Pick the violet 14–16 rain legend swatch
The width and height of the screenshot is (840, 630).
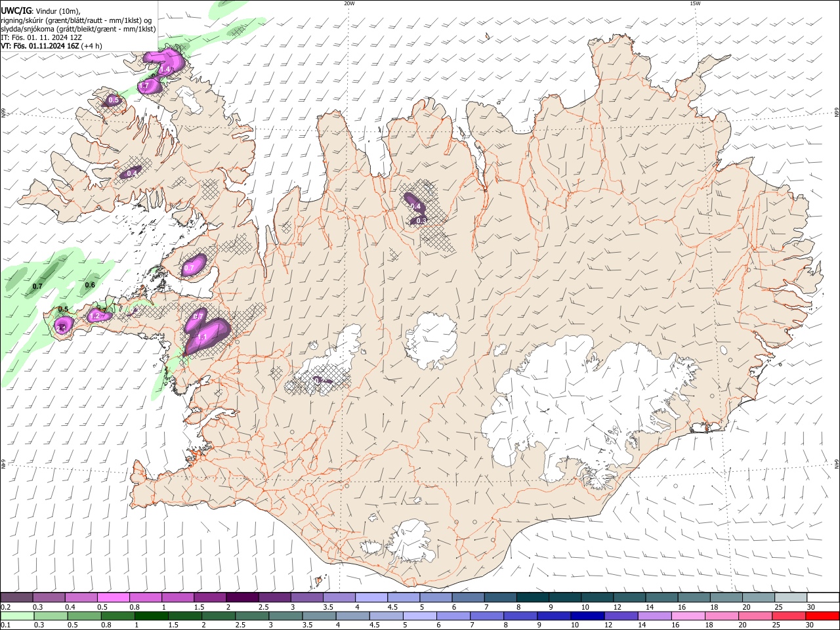[x=653, y=616]
